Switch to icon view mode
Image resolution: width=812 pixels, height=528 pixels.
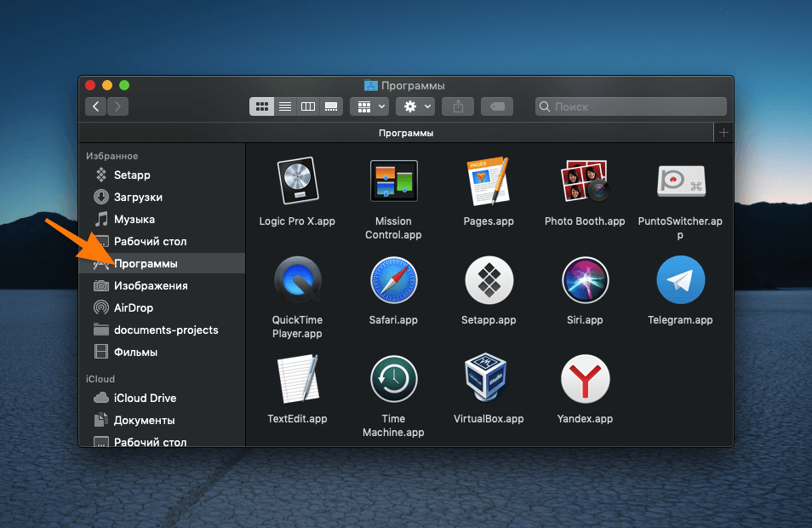click(261, 106)
